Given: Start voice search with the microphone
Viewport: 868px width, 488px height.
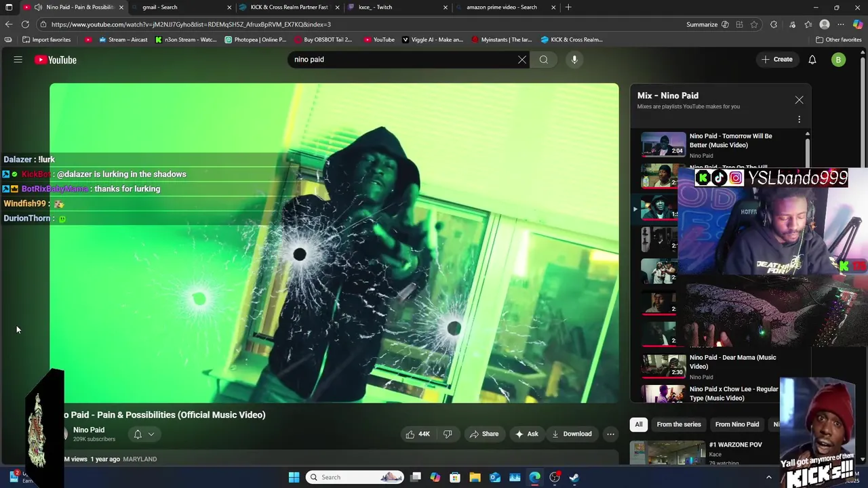Looking at the screenshot, I should click(x=574, y=60).
